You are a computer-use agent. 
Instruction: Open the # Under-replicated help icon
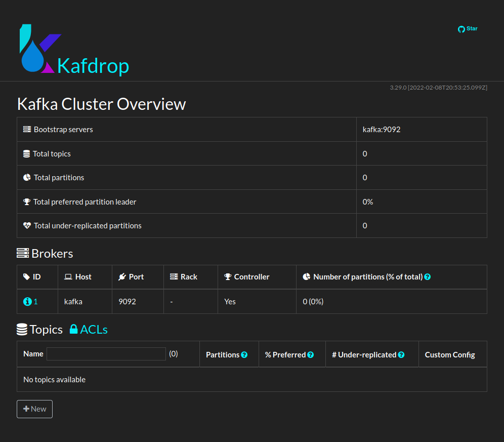click(401, 355)
